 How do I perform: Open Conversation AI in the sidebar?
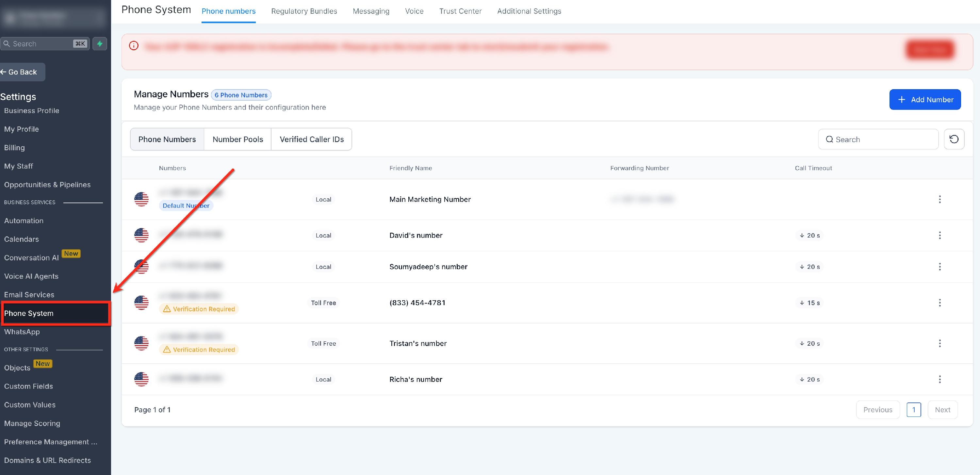click(32, 258)
